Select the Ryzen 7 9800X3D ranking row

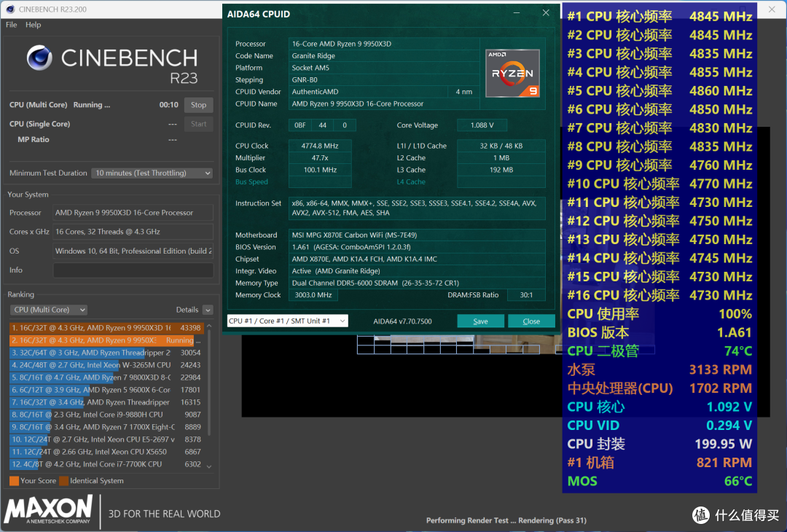click(106, 378)
